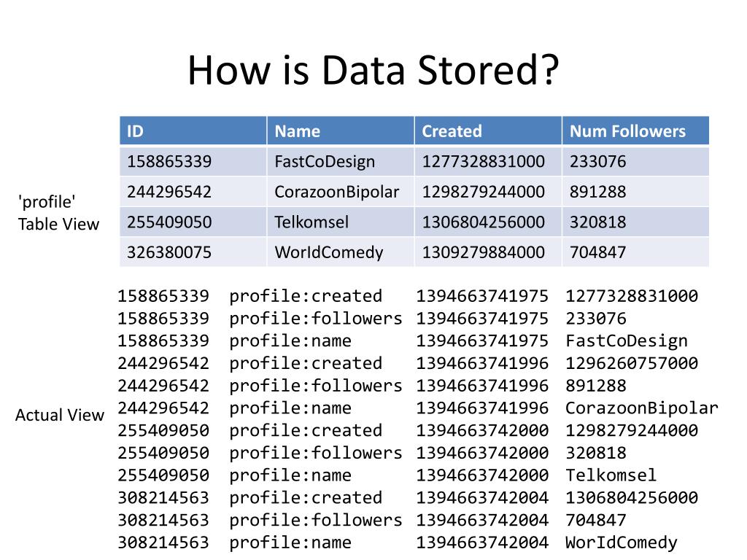The width and height of the screenshot is (747, 560).
Task: Click value 1296260757000 in actual view
Action: tap(632, 363)
